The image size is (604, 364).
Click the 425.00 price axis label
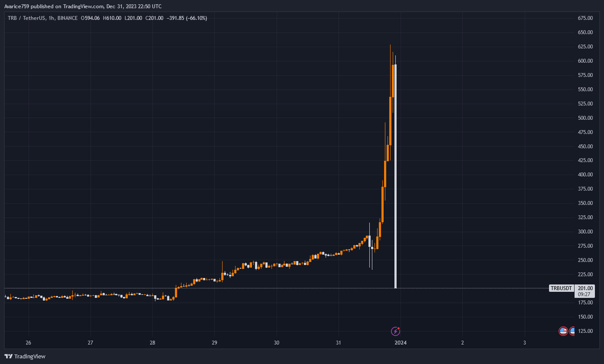click(585, 160)
